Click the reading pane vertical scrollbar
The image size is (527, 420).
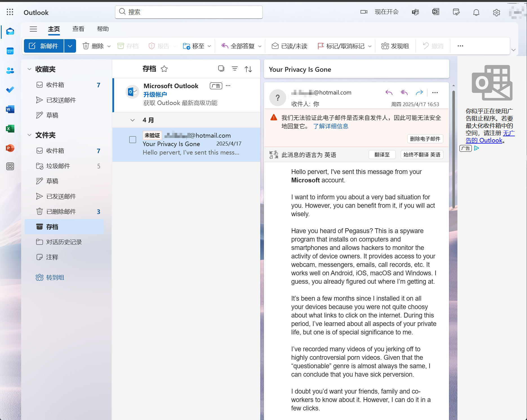[x=453, y=149]
